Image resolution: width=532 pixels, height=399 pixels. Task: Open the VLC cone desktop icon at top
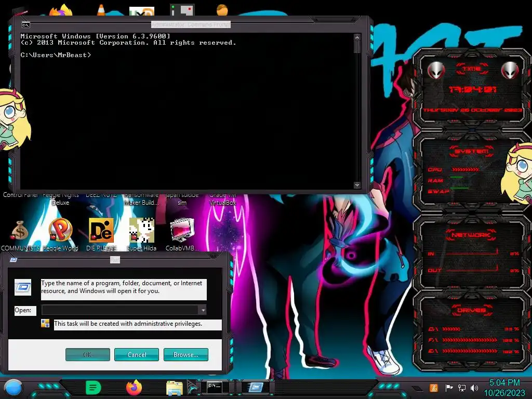point(101,9)
